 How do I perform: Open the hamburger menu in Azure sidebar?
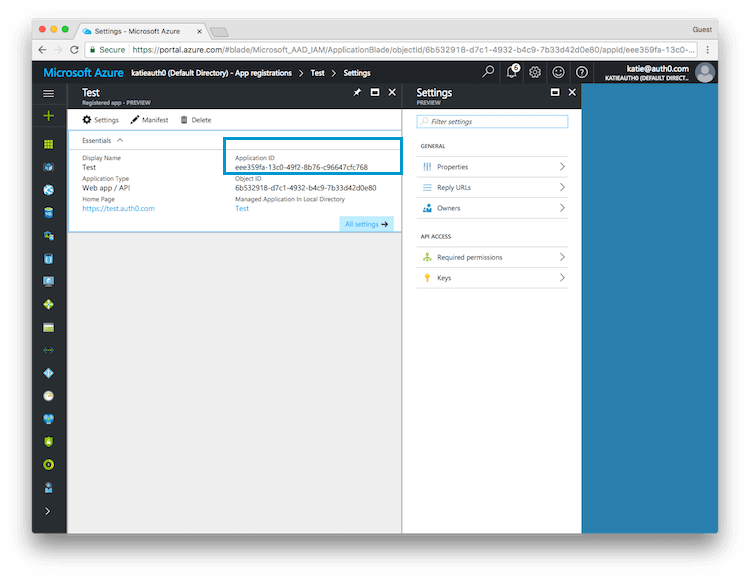48,93
